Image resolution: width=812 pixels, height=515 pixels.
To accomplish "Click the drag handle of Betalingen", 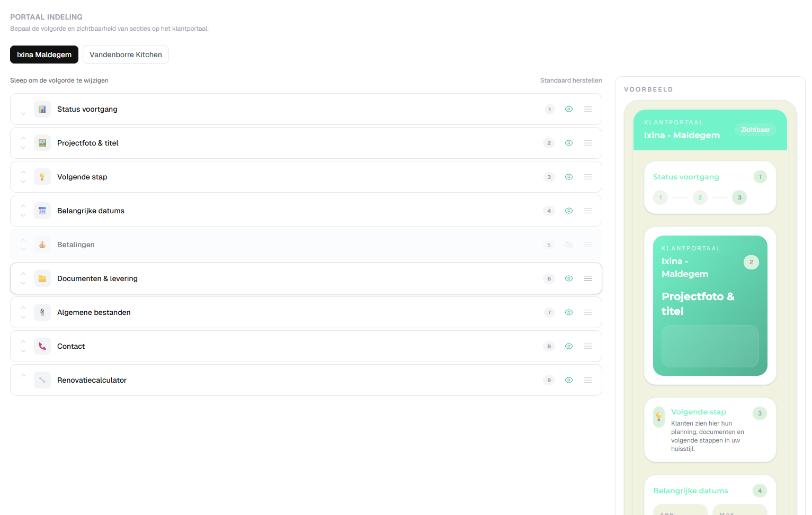I will click(x=588, y=245).
